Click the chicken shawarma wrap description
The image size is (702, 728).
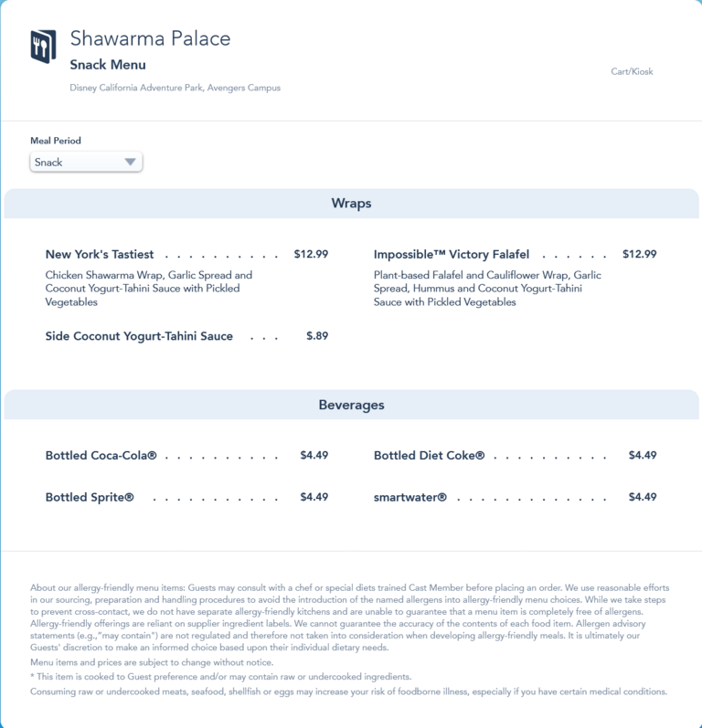tap(149, 288)
